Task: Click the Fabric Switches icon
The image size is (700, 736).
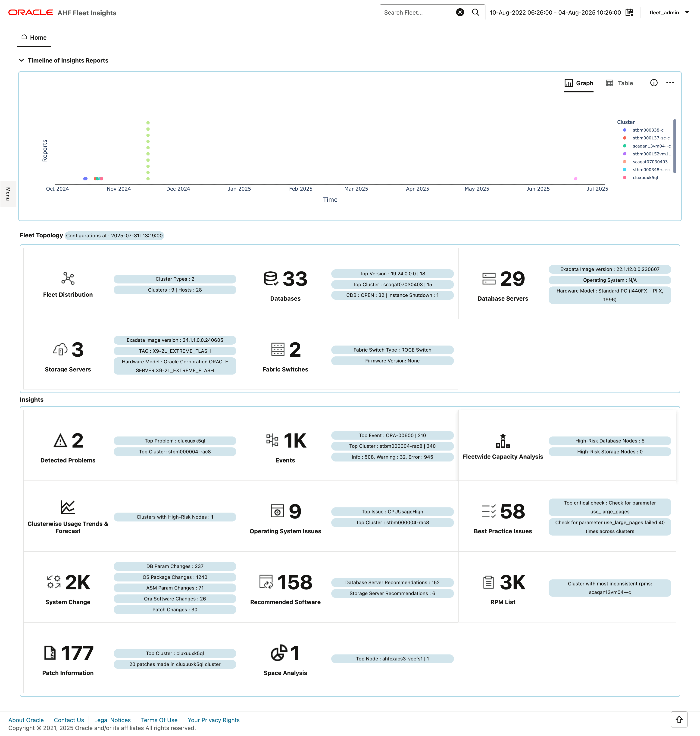Action: click(x=278, y=349)
